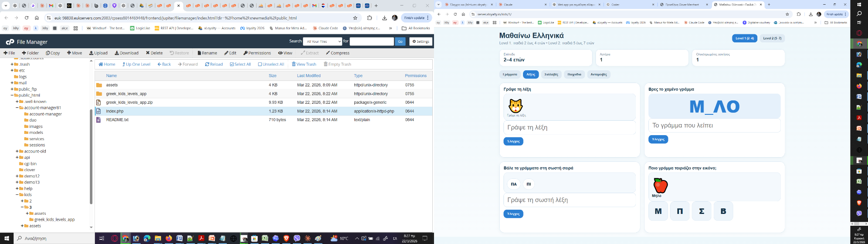Click the View eye toolbar button
The width and height of the screenshot is (868, 244).
[x=285, y=53]
